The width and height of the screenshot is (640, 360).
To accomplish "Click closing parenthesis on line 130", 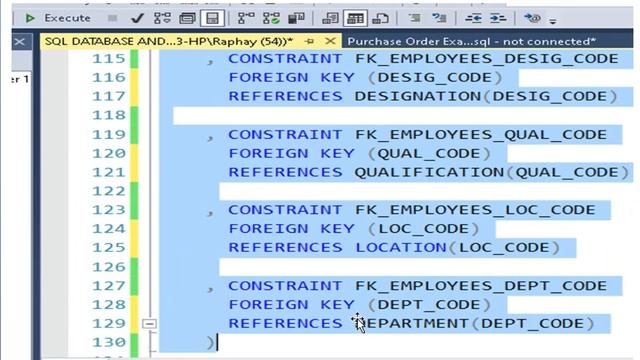I will [x=210, y=343].
